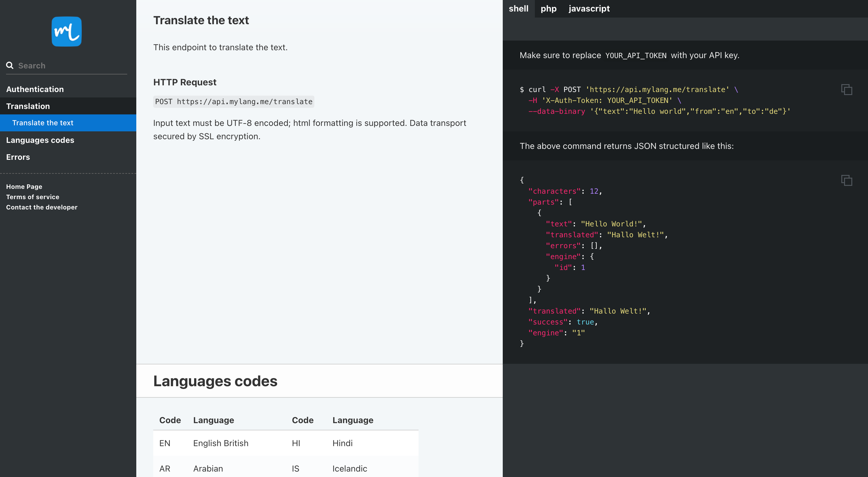Visit the Home Page link
Image resolution: width=868 pixels, height=477 pixels.
(24, 186)
